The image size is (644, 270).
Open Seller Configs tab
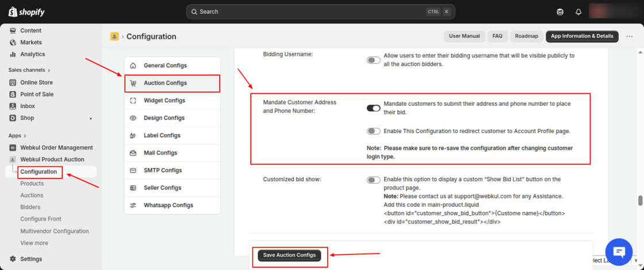(172, 188)
